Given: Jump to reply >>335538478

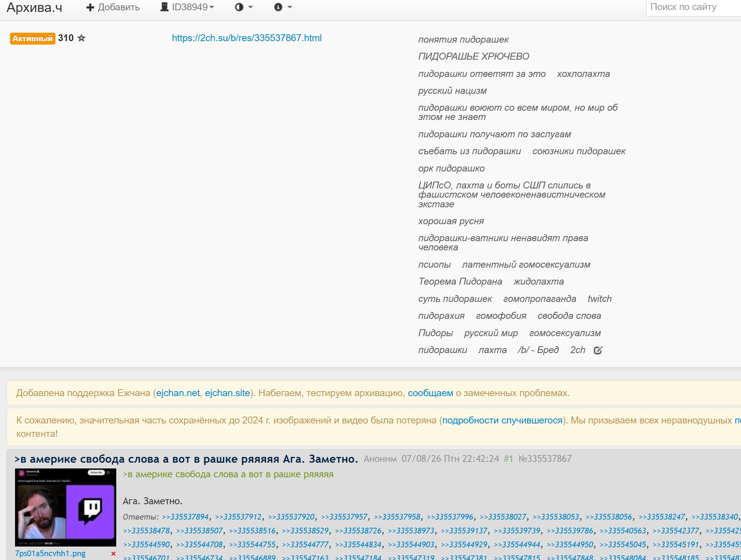Looking at the screenshot, I should 146,531.
